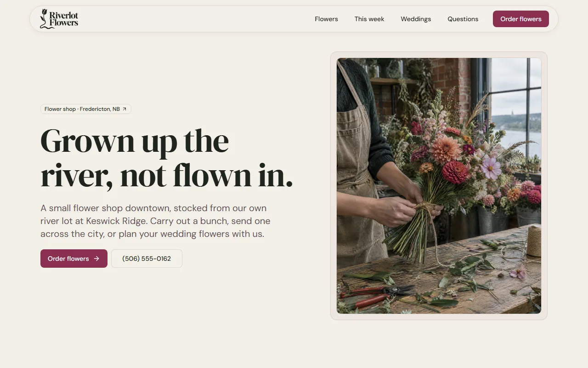Open the Flowers nav link
Image resolution: width=588 pixels, height=368 pixels.
click(x=326, y=19)
